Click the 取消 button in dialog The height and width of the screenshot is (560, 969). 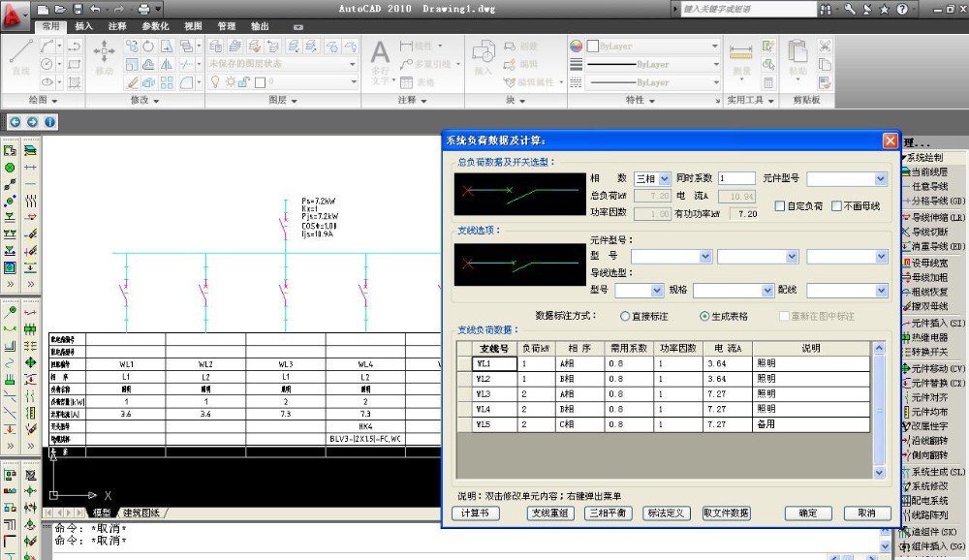867,513
